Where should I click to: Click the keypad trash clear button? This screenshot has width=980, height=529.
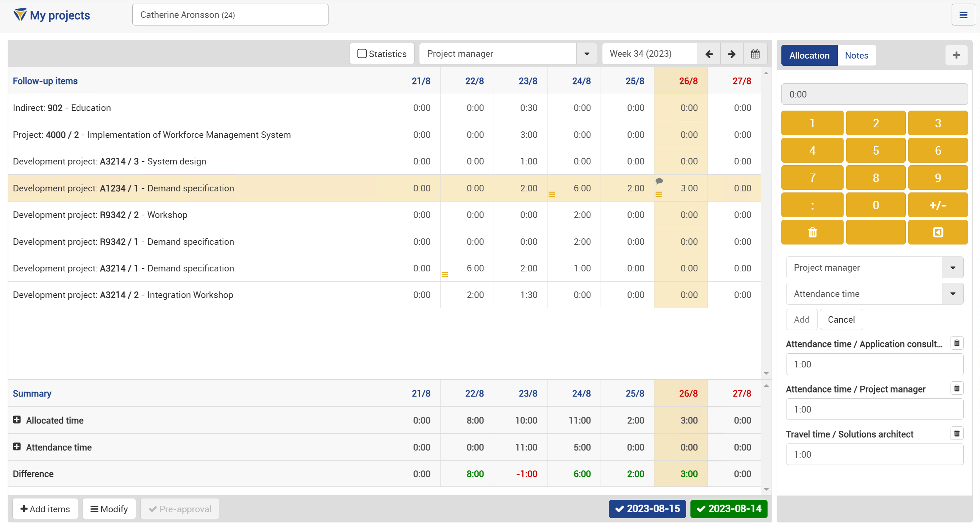tap(812, 232)
